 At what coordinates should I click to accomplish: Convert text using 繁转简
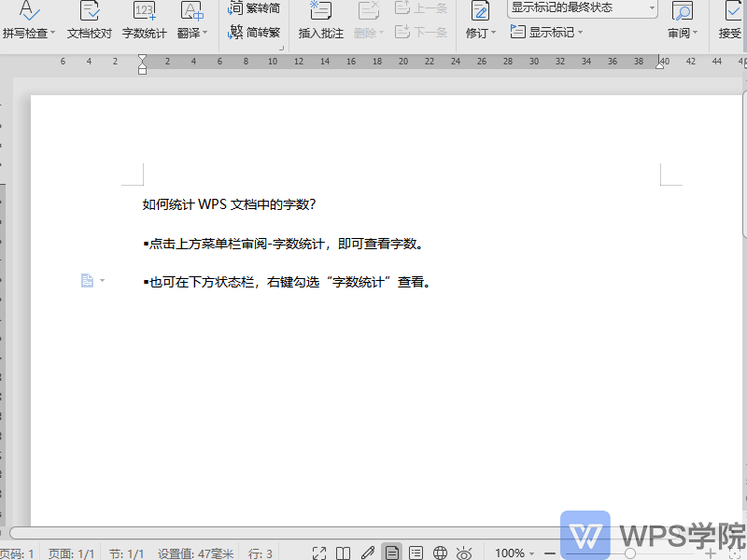tap(255, 8)
